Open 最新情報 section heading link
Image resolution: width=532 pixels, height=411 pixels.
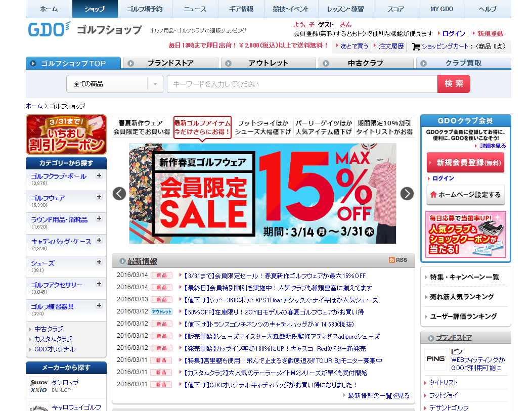tap(142, 261)
